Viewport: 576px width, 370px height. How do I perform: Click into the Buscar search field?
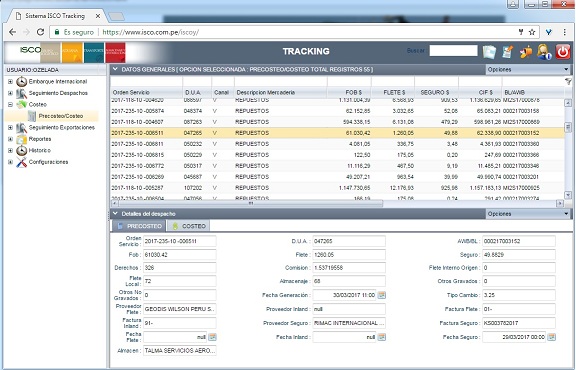(453, 51)
